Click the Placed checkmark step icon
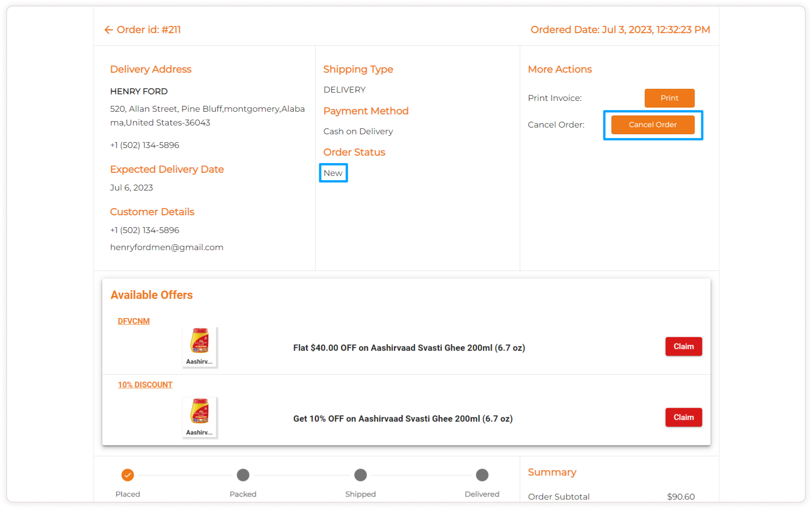Viewport: 812px width, 509px height. click(127, 475)
